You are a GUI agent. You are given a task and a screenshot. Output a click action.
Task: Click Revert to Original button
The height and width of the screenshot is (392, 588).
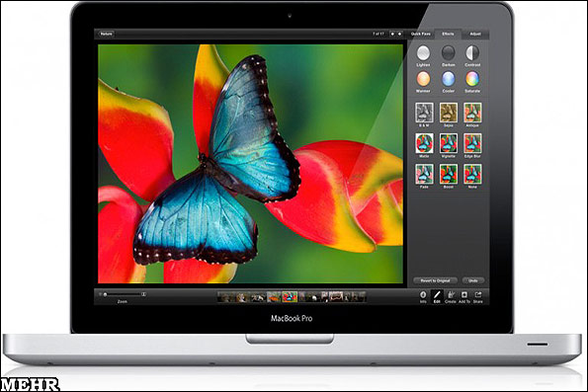[x=436, y=280]
